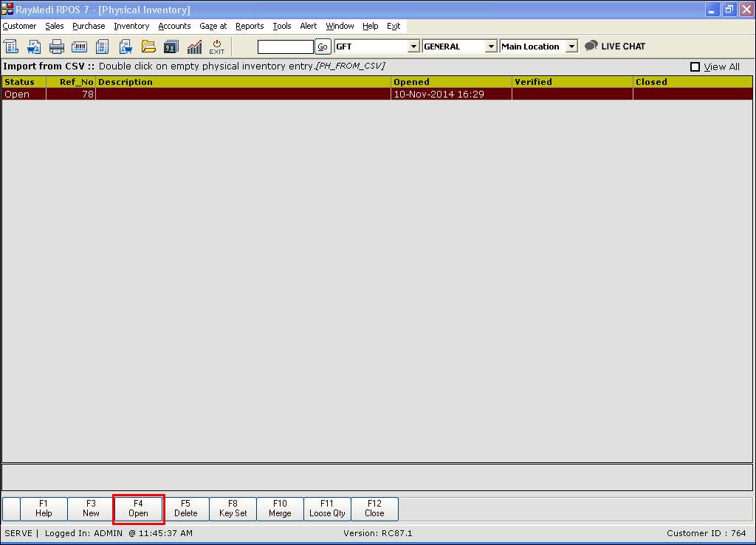Tick the View All checkbox

(x=695, y=66)
